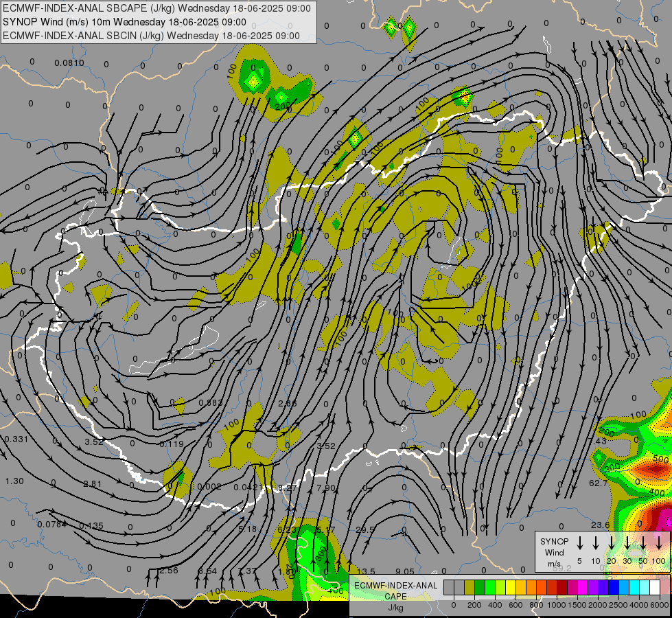
Task: Click the 7.43 value on the map
Action: [599, 442]
